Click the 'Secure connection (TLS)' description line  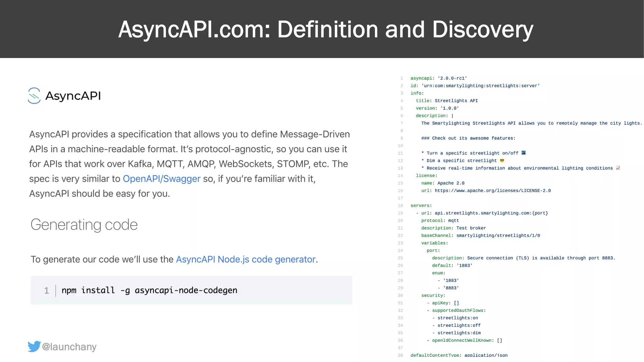524,258
